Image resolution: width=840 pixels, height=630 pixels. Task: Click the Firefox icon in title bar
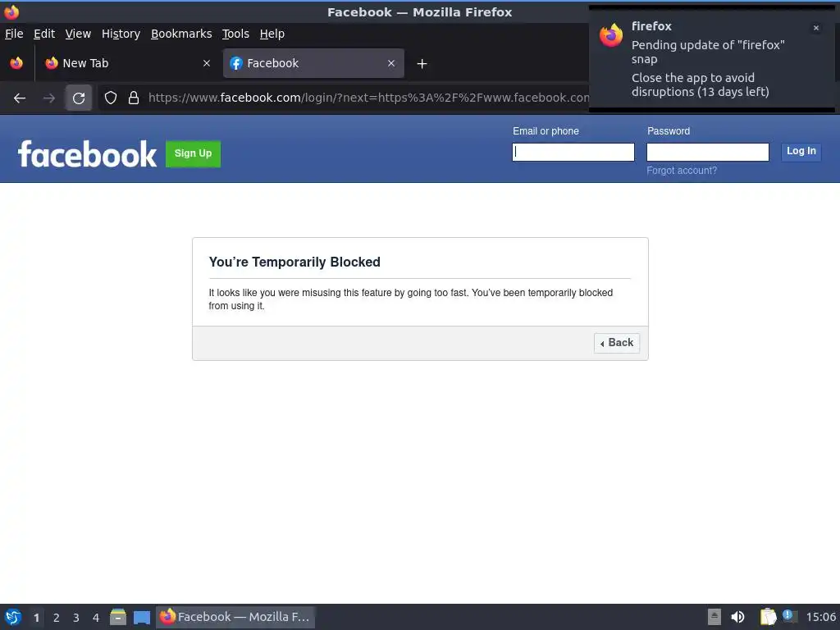click(11, 11)
